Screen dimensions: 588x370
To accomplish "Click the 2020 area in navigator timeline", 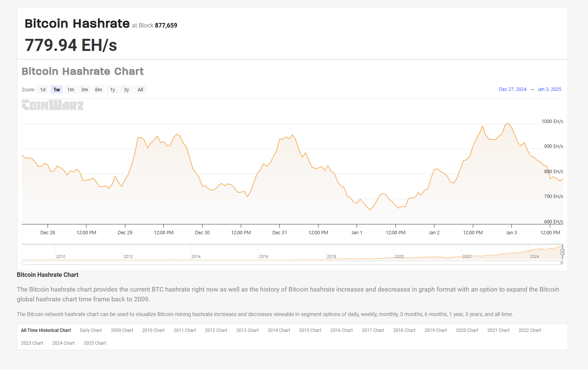I will (399, 253).
